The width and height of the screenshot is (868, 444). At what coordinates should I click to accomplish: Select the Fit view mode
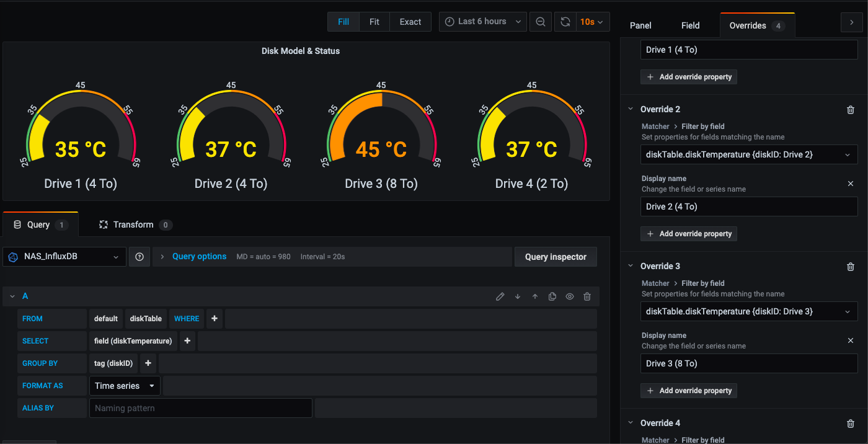(374, 22)
